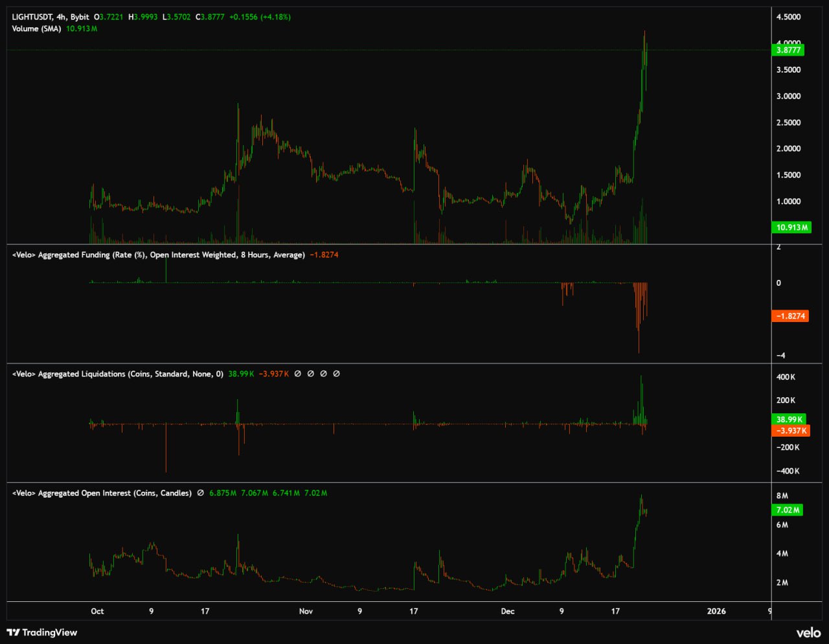Click the green 10.913M volume tag on the axis
This screenshot has height=644, width=829.
[x=792, y=227]
